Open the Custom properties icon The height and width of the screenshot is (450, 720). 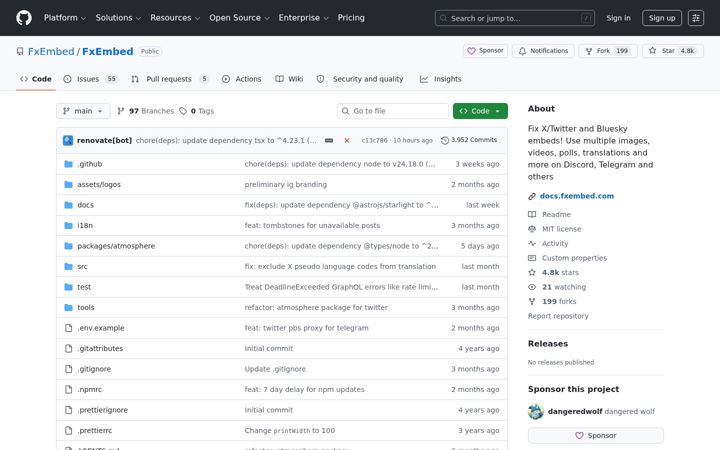[x=532, y=258]
